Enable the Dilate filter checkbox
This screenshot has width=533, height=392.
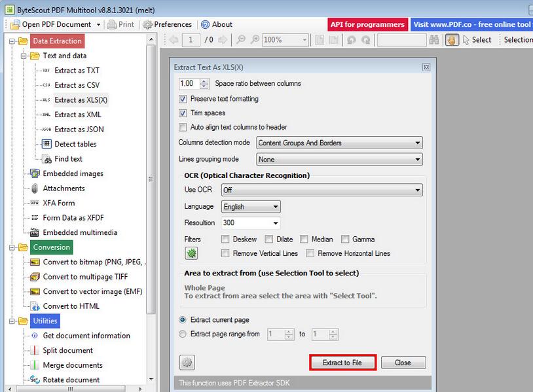[x=269, y=239]
